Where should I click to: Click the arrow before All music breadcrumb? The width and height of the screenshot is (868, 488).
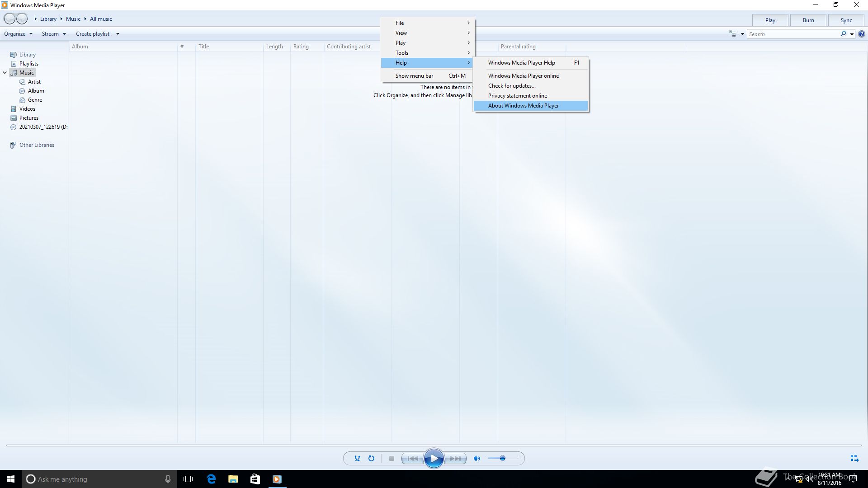[85, 19]
